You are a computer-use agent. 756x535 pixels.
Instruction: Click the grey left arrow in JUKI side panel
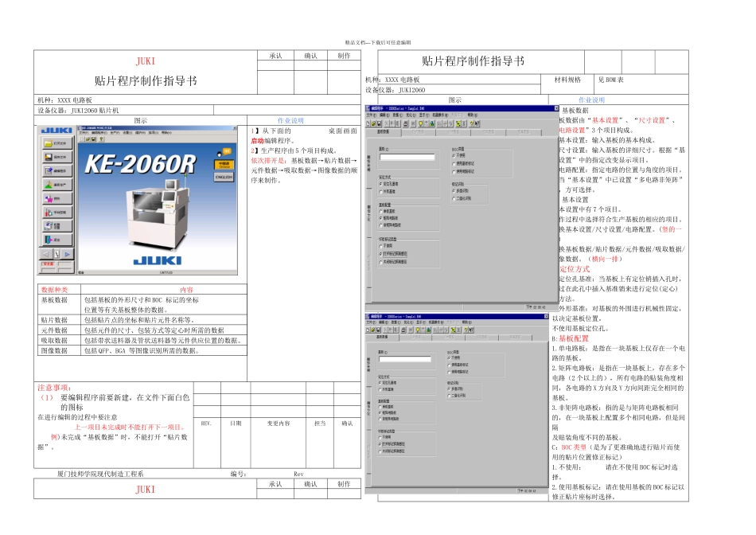tap(46, 254)
